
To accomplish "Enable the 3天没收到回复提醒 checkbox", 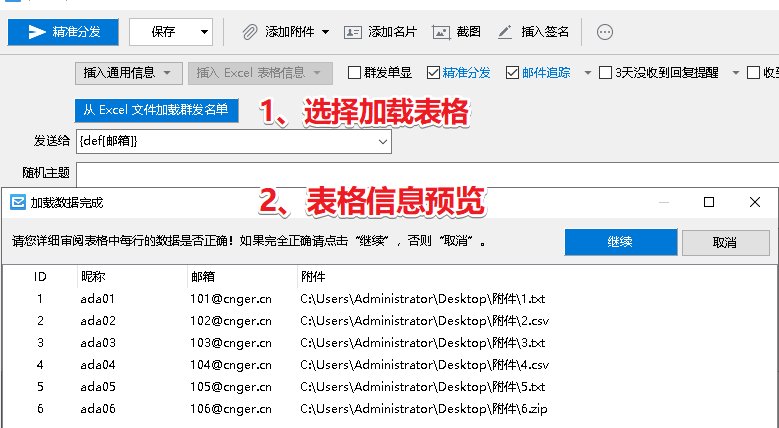I will [605, 73].
